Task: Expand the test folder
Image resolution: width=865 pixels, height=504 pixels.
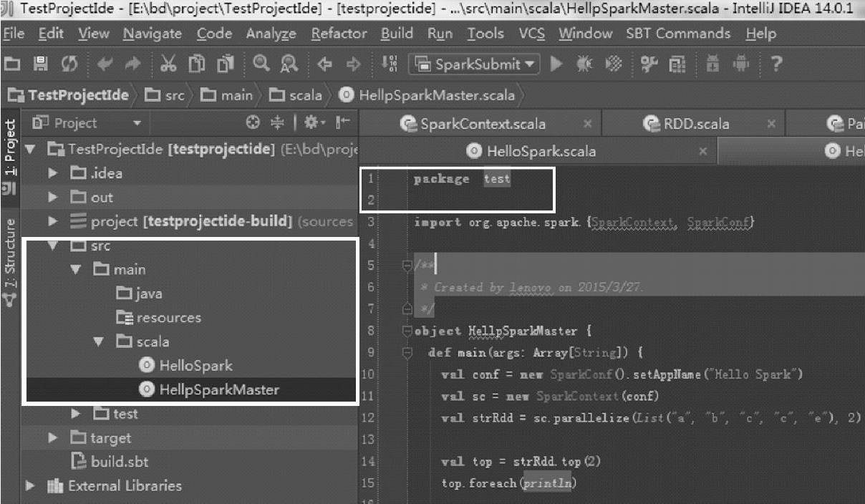Action: (76, 414)
